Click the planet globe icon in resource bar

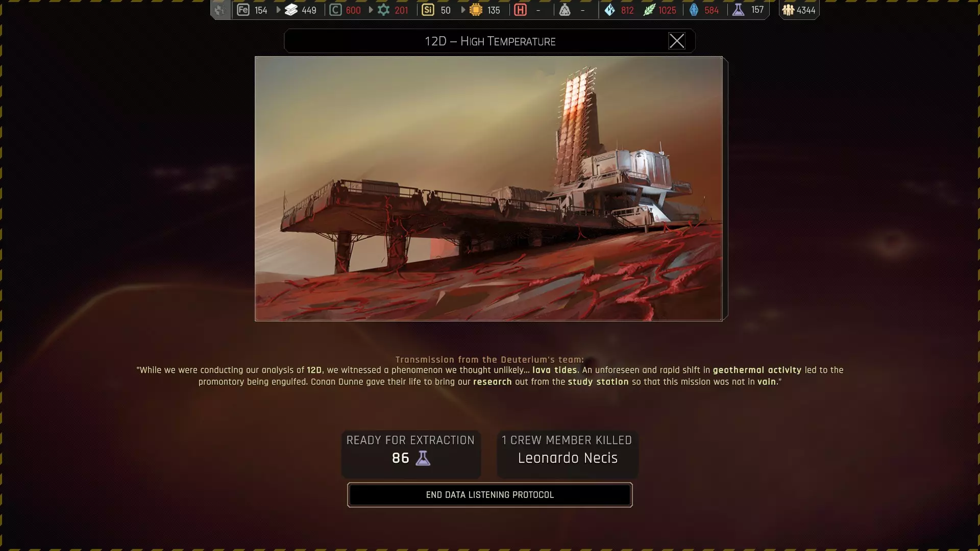[x=220, y=10]
